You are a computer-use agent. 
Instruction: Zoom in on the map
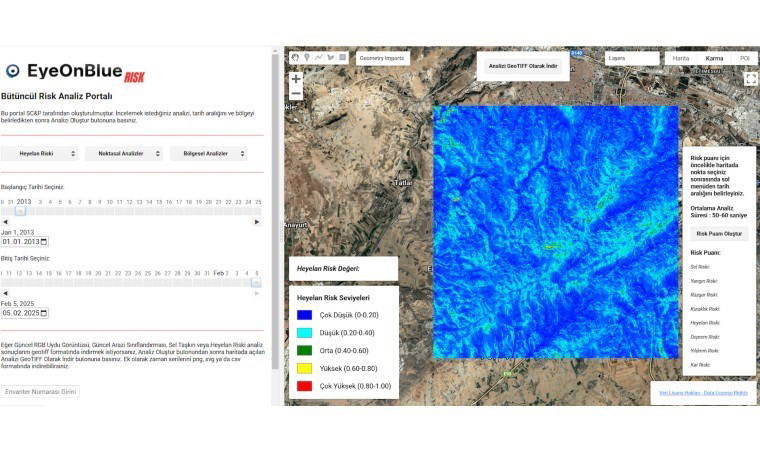(296, 79)
